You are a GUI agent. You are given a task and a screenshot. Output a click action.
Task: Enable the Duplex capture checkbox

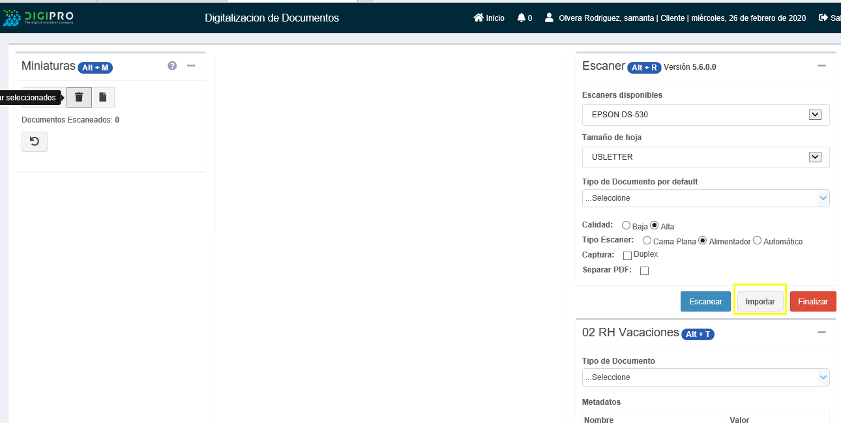(x=627, y=256)
